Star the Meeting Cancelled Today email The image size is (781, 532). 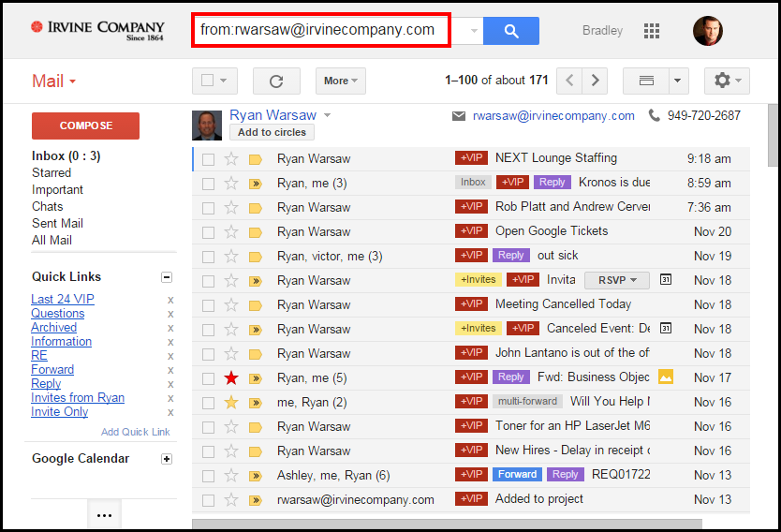231,304
